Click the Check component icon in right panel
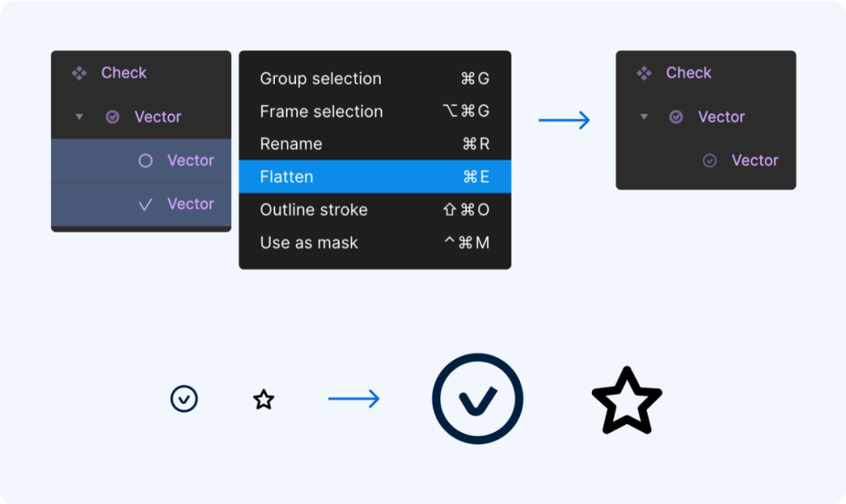Screen dimensions: 846x504 click(644, 73)
